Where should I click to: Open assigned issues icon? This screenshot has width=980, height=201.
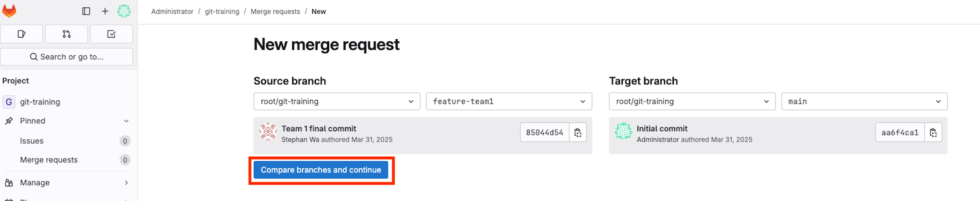click(x=22, y=34)
